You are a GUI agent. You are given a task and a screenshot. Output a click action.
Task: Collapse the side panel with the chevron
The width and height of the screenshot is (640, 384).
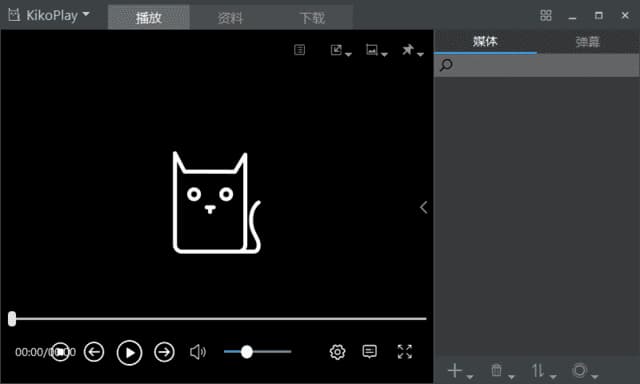coord(424,207)
